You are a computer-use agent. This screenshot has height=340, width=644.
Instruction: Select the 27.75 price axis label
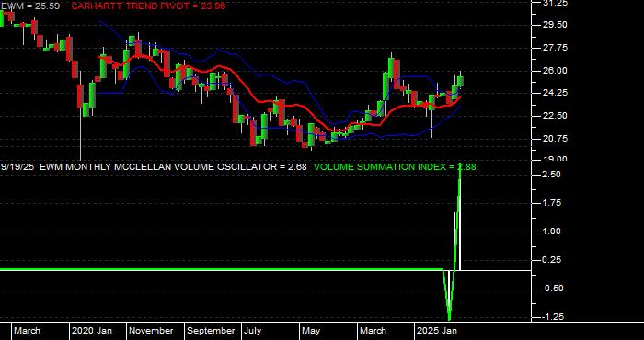pos(556,48)
